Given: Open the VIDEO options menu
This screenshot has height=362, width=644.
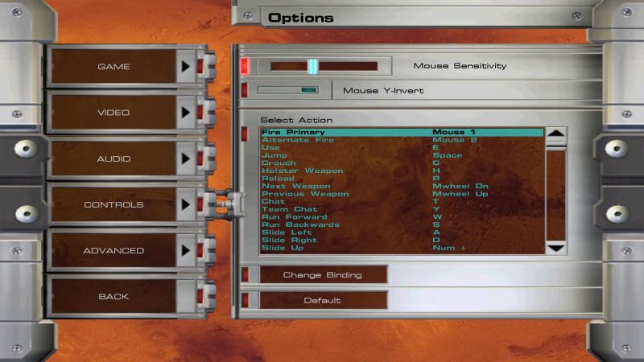Looking at the screenshot, I should point(114,113).
